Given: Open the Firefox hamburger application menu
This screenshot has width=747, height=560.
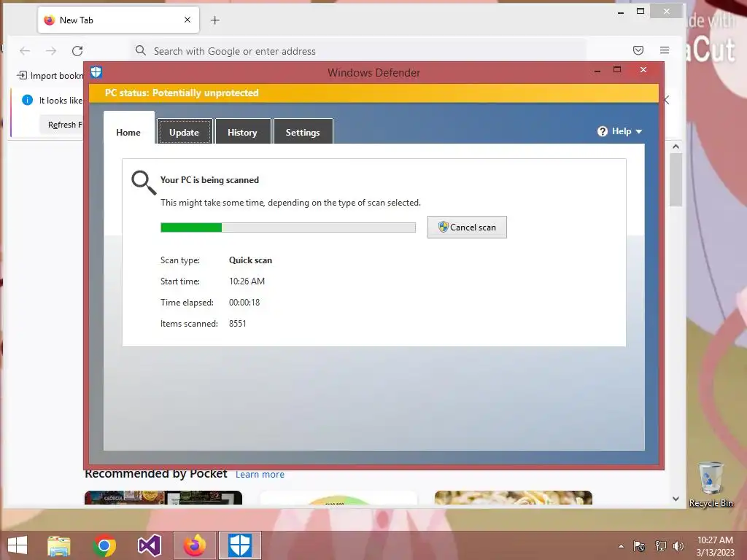Looking at the screenshot, I should click(665, 50).
